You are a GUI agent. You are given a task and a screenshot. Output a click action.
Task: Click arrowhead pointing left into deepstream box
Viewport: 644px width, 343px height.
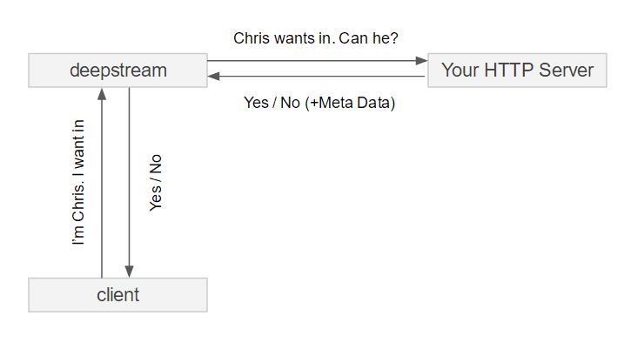click(213, 76)
